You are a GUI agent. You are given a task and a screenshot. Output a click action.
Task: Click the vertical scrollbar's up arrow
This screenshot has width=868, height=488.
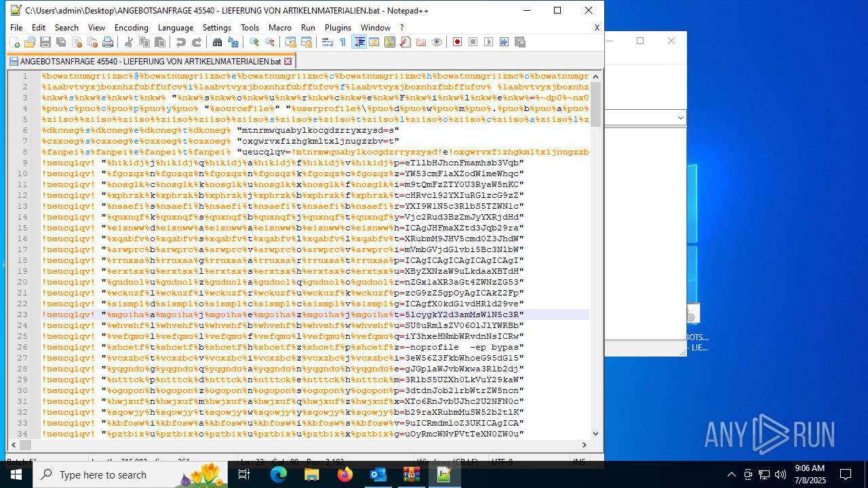coord(596,76)
